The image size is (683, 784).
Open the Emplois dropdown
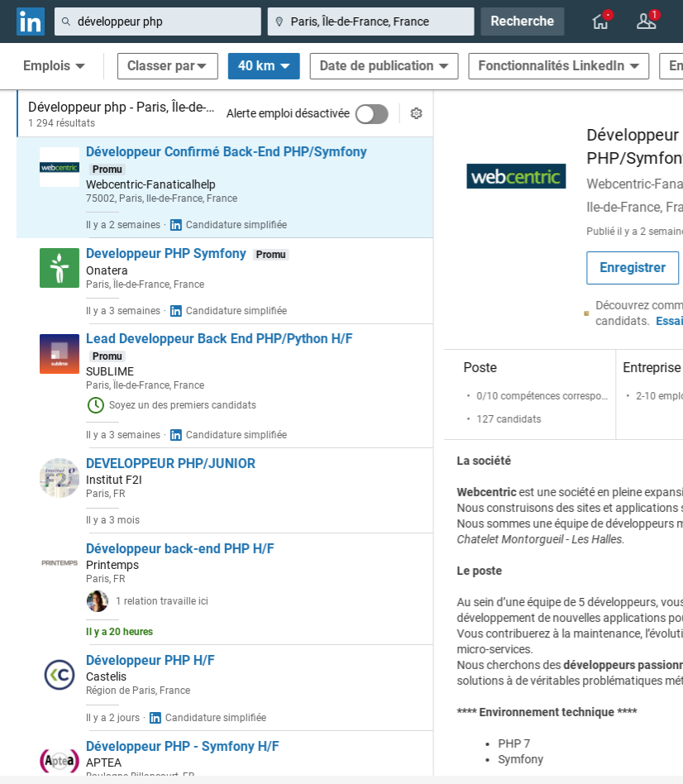coord(54,66)
